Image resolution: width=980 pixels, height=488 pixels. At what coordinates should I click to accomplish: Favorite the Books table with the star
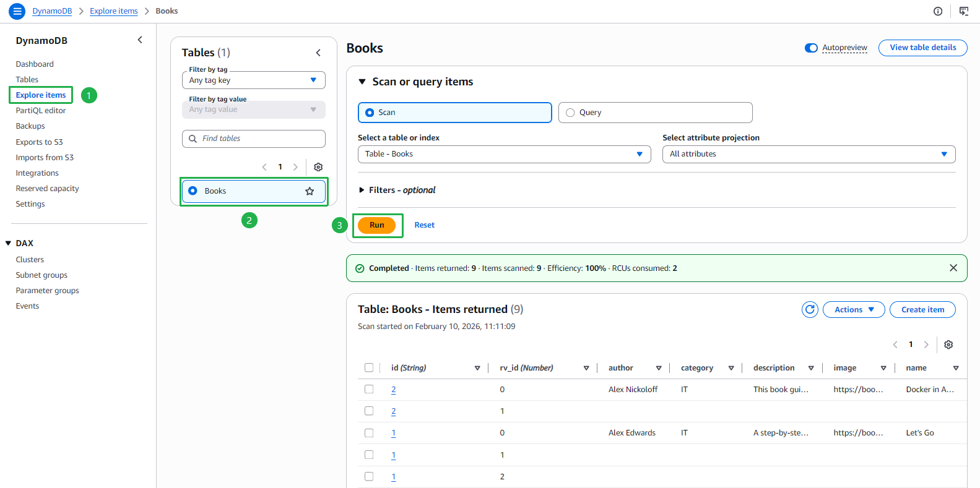[x=310, y=191]
